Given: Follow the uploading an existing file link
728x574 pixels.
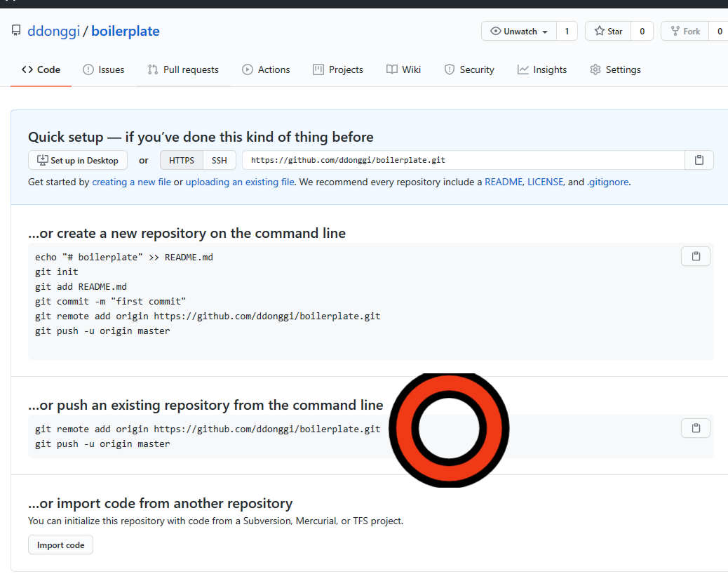Looking at the screenshot, I should coord(240,182).
